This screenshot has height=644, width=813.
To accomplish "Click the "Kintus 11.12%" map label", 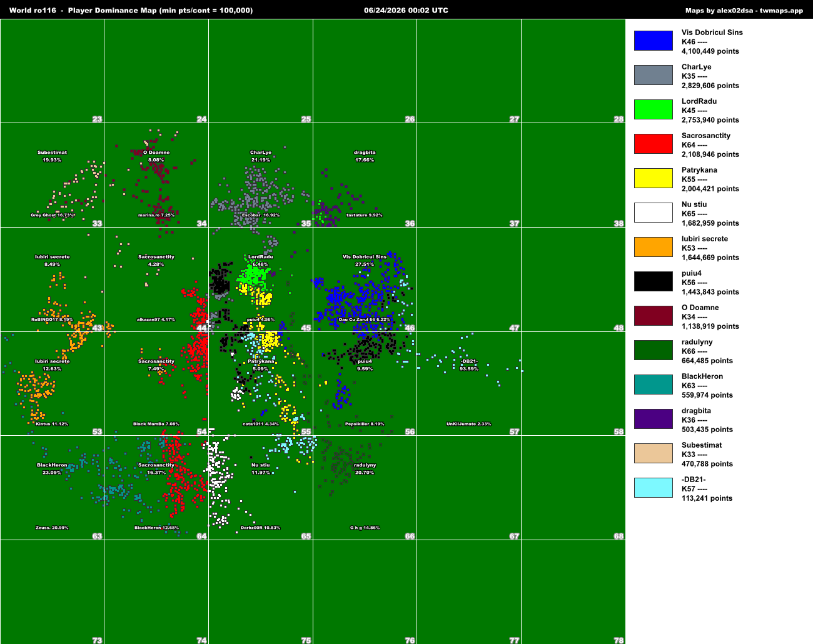I will click(x=52, y=424).
